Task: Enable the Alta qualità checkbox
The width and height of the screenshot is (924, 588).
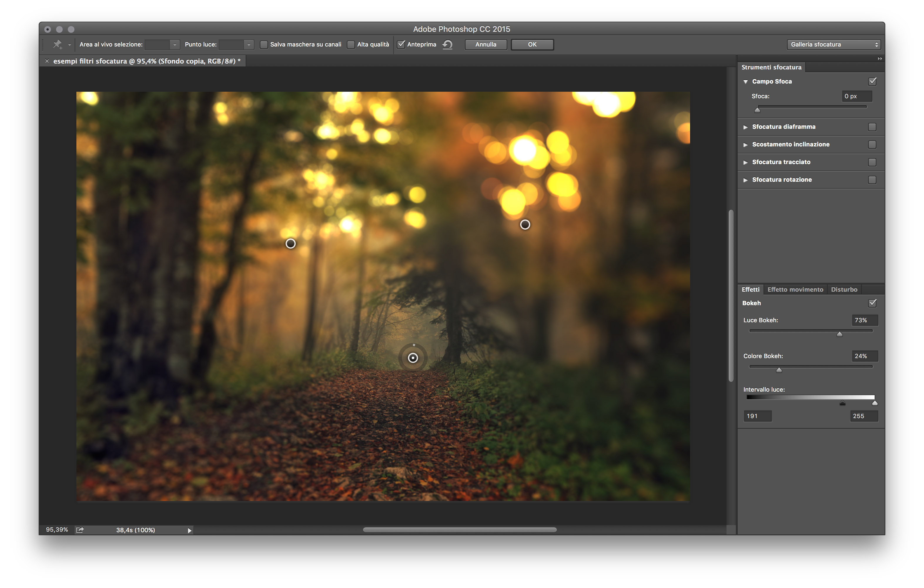Action: pyautogui.click(x=351, y=44)
